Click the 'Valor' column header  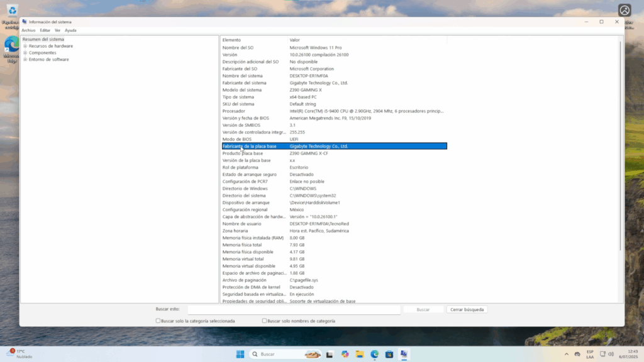coord(367,40)
